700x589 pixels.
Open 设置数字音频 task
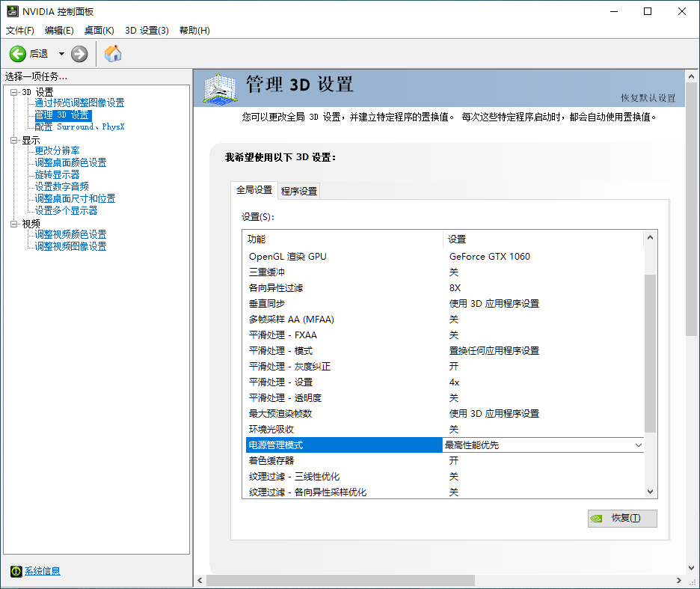[61, 186]
